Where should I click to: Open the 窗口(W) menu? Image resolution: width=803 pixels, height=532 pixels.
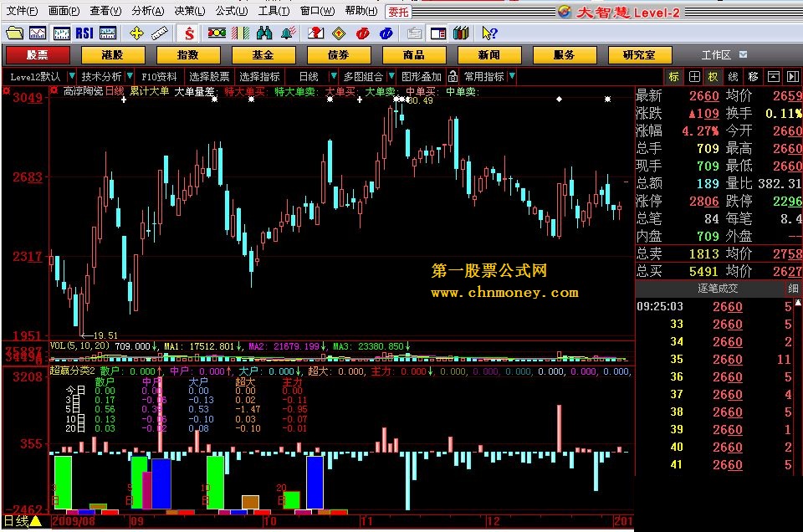click(317, 11)
